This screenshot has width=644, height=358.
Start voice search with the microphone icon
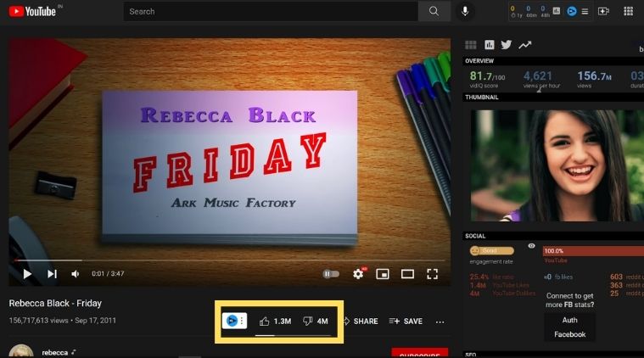coord(465,12)
